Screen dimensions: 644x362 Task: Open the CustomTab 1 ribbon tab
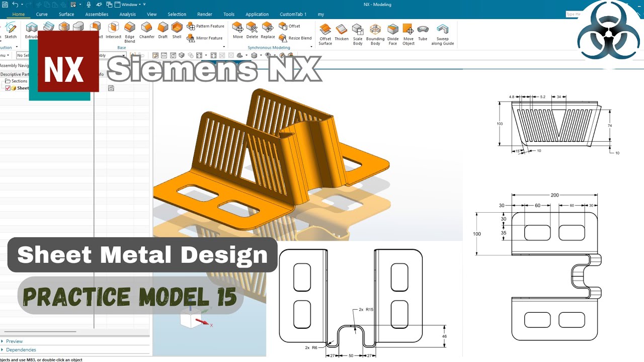click(x=293, y=15)
